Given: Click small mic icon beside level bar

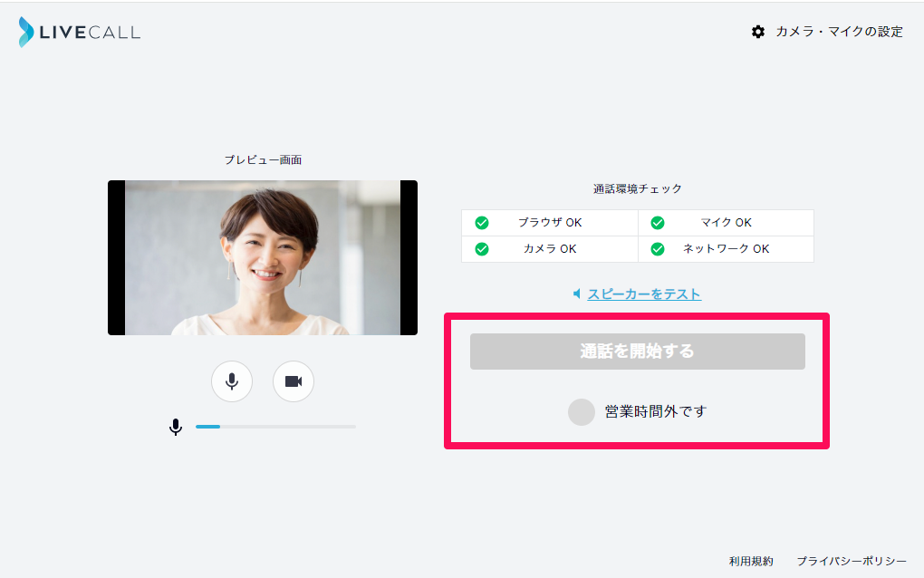Looking at the screenshot, I should pos(176,427).
